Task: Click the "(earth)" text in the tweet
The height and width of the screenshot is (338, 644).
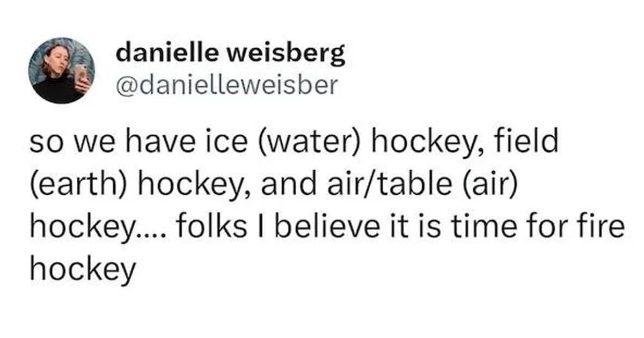Action: tap(79, 186)
